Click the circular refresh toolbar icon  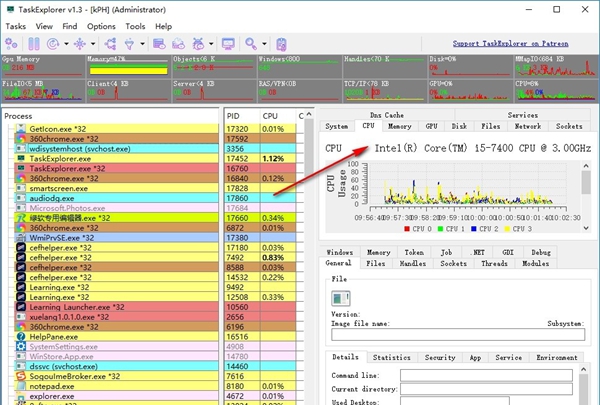[53, 44]
